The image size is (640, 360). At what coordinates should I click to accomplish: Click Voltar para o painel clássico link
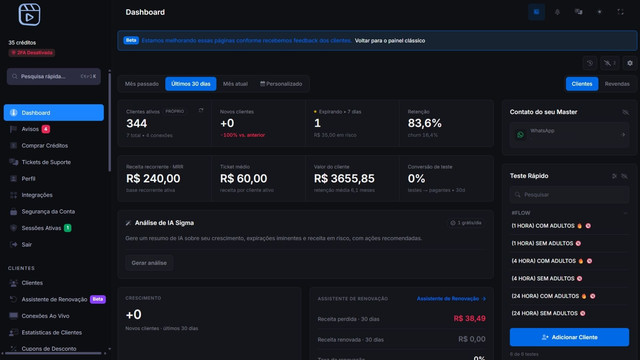390,40
